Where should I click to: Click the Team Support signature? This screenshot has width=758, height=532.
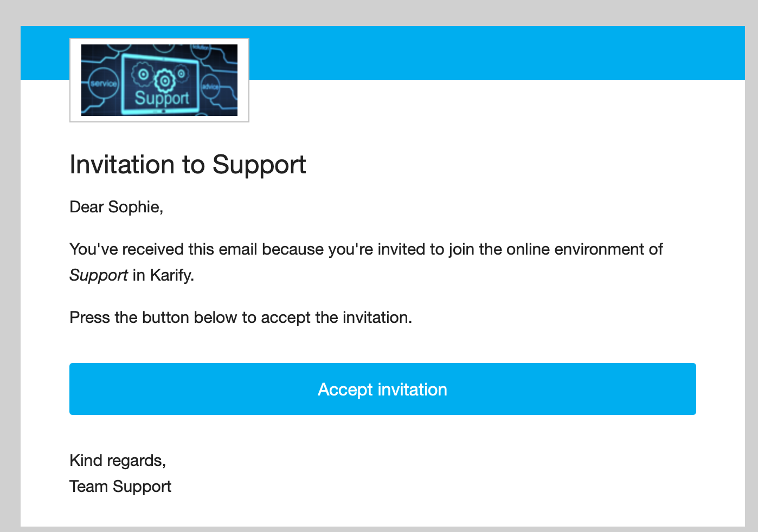pos(120,486)
